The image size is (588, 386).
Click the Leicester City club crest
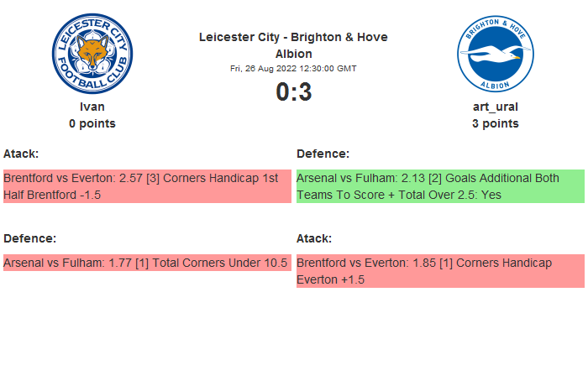click(92, 54)
